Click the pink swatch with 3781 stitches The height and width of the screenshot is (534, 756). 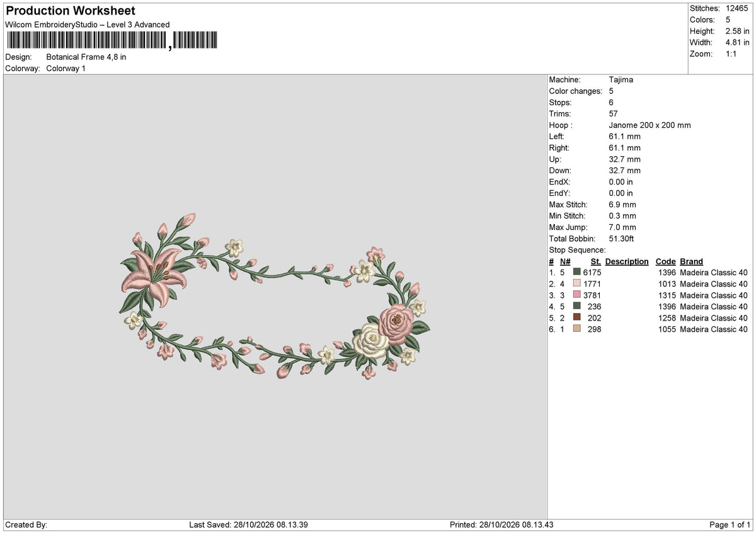[x=576, y=295]
